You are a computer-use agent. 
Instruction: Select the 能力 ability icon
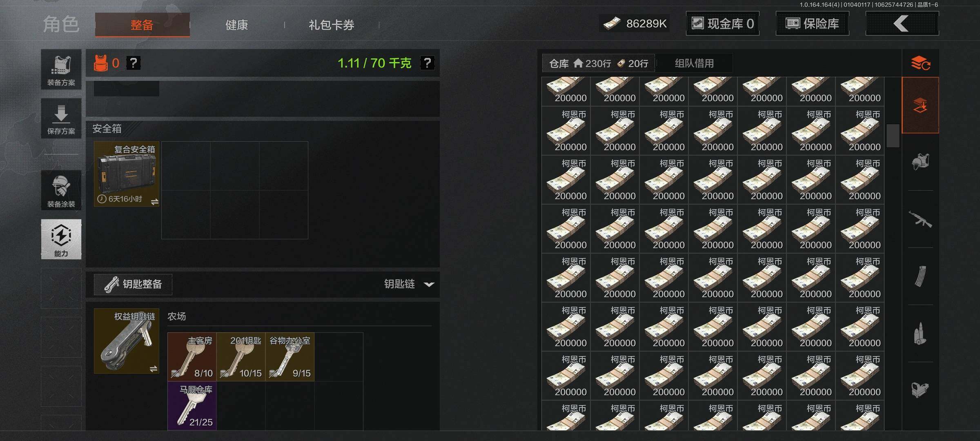click(x=61, y=239)
